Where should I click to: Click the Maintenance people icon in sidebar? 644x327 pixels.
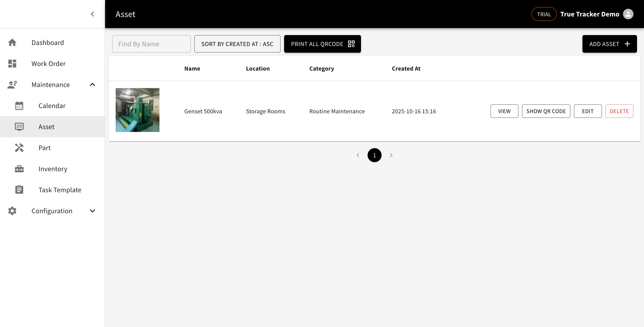(12, 85)
